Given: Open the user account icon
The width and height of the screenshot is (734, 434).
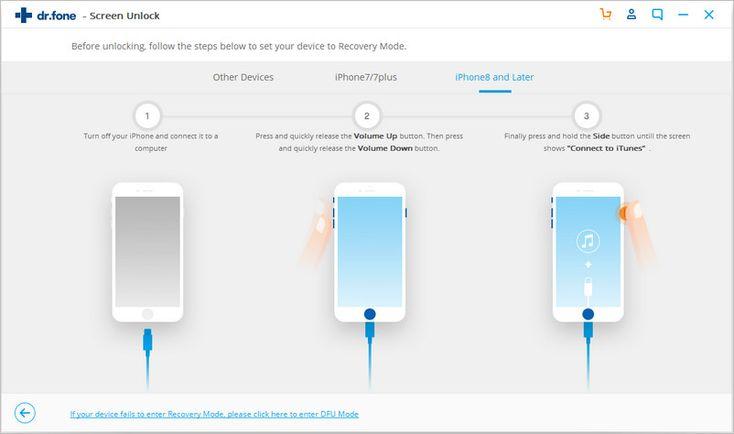Looking at the screenshot, I should 631,15.
